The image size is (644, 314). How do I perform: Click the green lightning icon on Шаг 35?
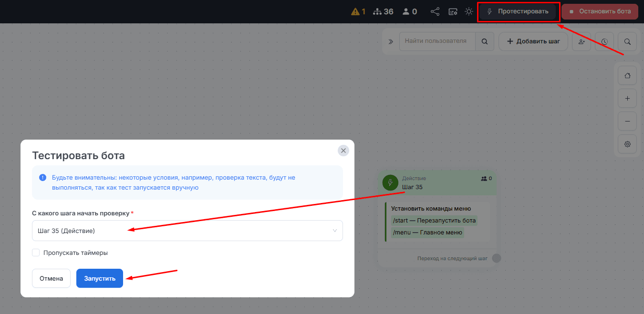click(390, 182)
